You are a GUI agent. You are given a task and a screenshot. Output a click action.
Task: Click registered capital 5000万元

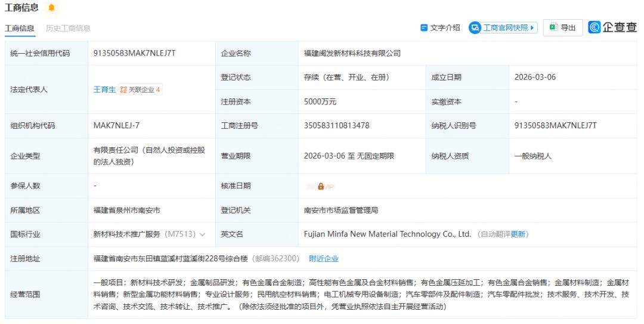pyautogui.click(x=320, y=101)
